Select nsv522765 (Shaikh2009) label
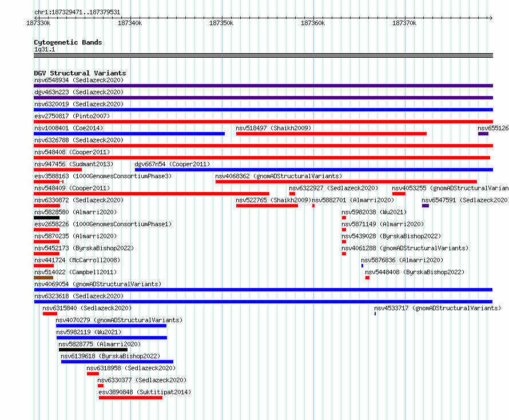The width and height of the screenshot is (509, 420). 273,200
